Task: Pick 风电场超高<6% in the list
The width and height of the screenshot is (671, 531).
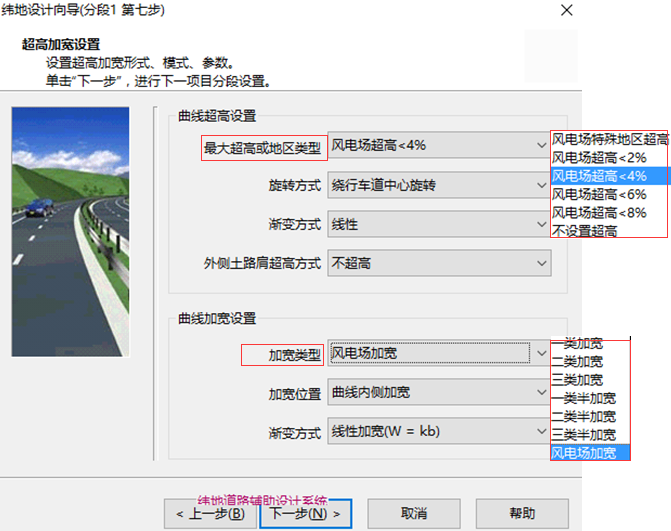Action: pyautogui.click(x=600, y=194)
